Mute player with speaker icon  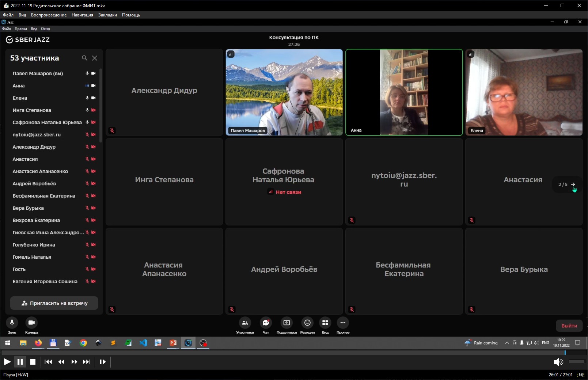558,362
